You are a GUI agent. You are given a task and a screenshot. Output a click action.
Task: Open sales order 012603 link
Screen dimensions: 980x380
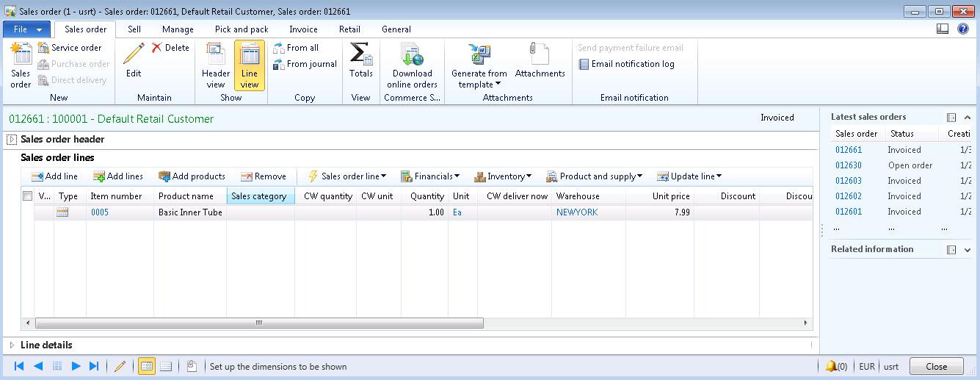[x=849, y=181]
